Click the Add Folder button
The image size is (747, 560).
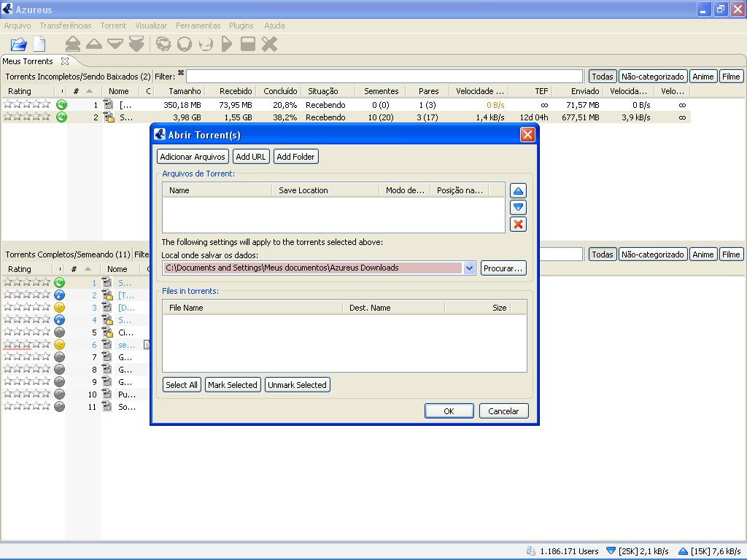point(295,157)
